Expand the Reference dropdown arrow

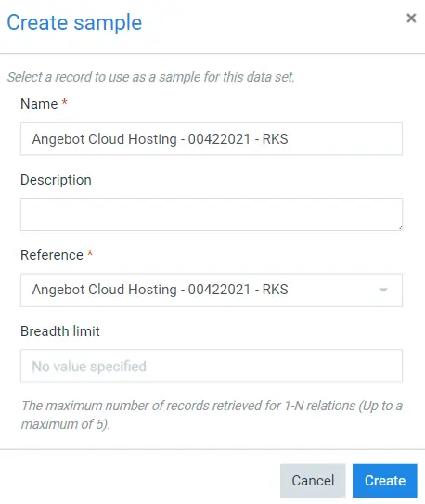coord(383,290)
